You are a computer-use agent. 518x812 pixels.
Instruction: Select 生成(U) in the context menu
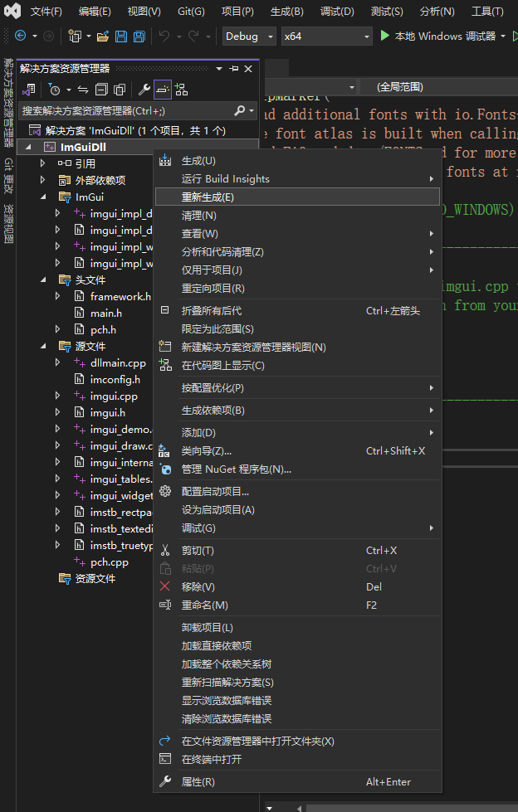point(298,161)
